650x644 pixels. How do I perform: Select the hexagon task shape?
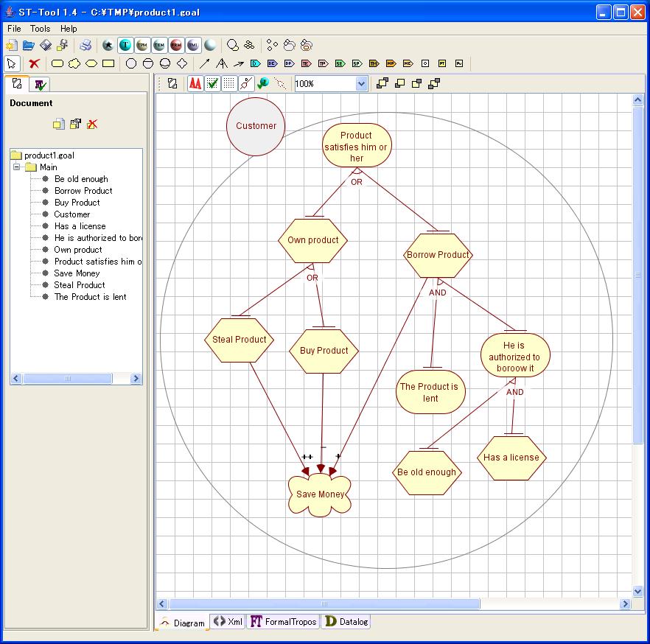(x=91, y=63)
